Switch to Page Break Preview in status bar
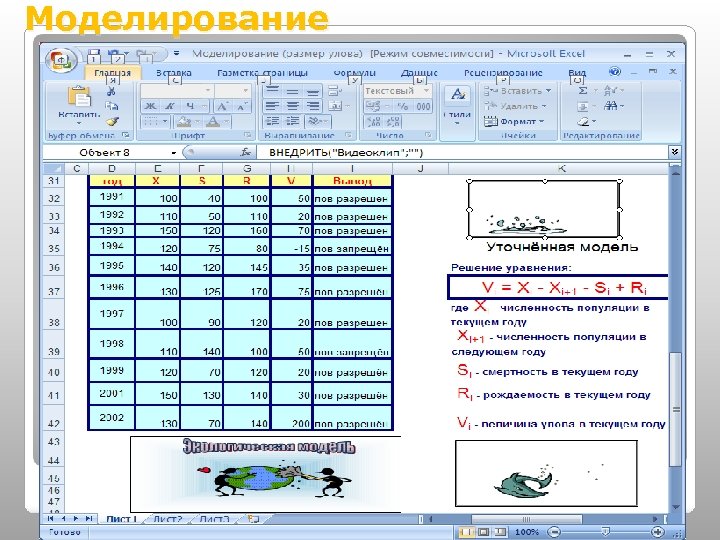This screenshot has height=540, width=720. point(500,532)
